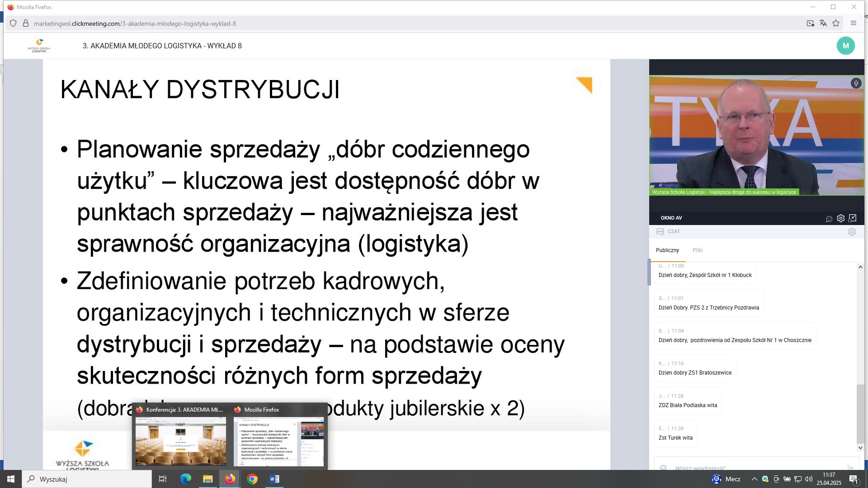Click the CZAT panel title label
Screen dimensions: 868x488
[674, 231]
